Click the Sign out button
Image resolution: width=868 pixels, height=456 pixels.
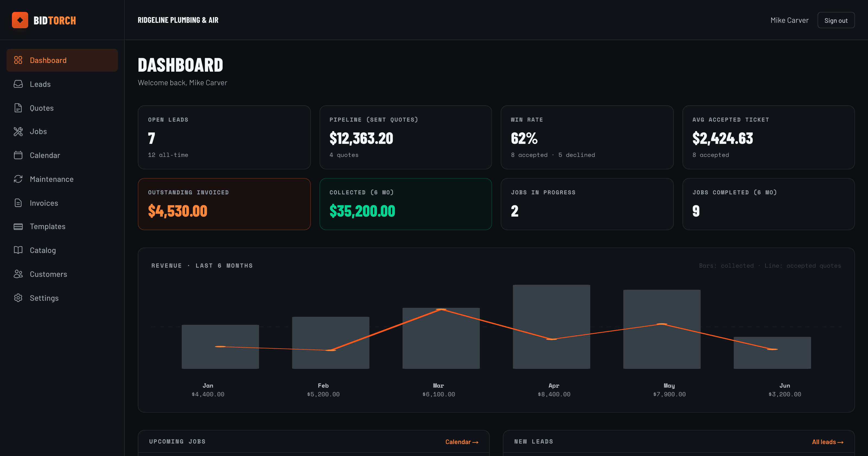pos(836,20)
